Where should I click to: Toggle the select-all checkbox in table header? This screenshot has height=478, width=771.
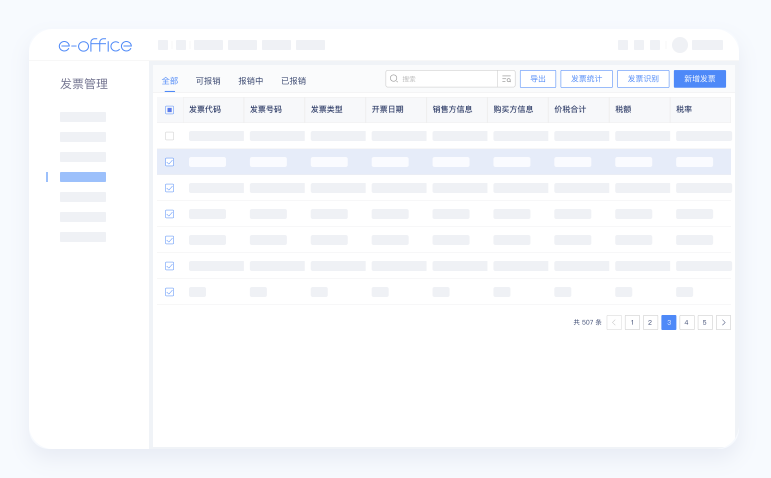pyautogui.click(x=169, y=110)
